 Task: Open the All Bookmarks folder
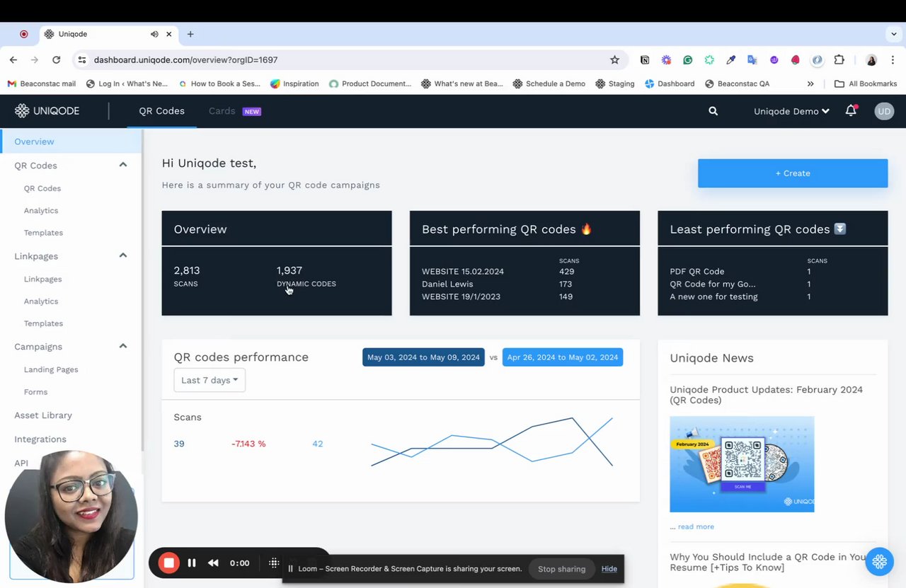click(x=866, y=83)
